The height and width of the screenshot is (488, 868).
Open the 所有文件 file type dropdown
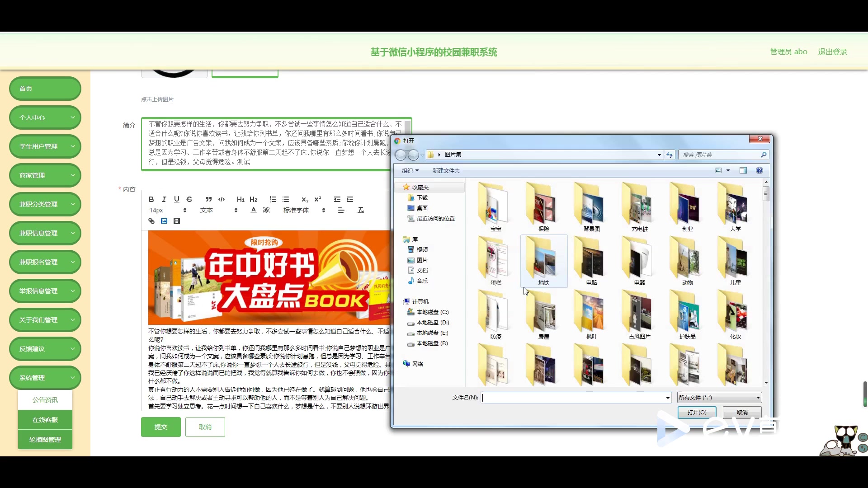point(720,398)
